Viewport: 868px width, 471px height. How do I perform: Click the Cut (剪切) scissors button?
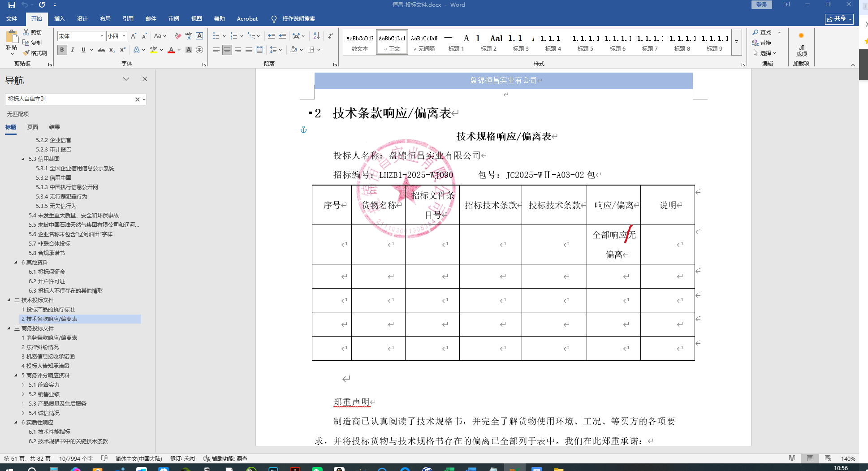(32, 33)
